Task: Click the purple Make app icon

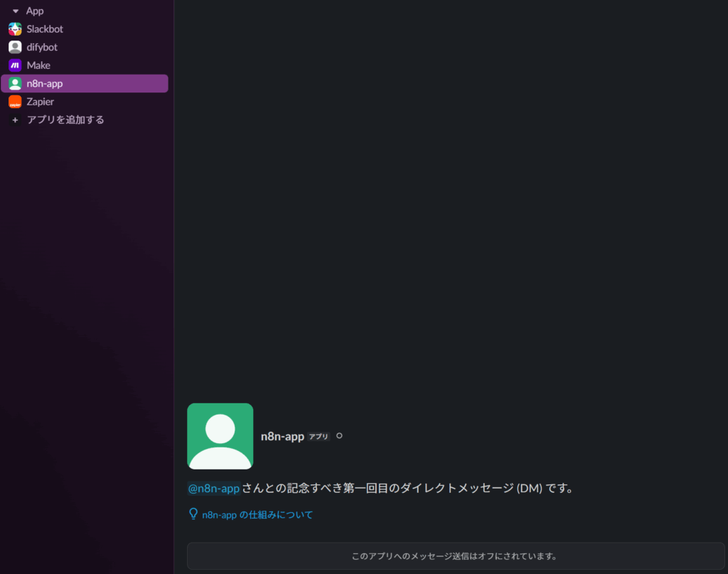Action: click(x=15, y=65)
